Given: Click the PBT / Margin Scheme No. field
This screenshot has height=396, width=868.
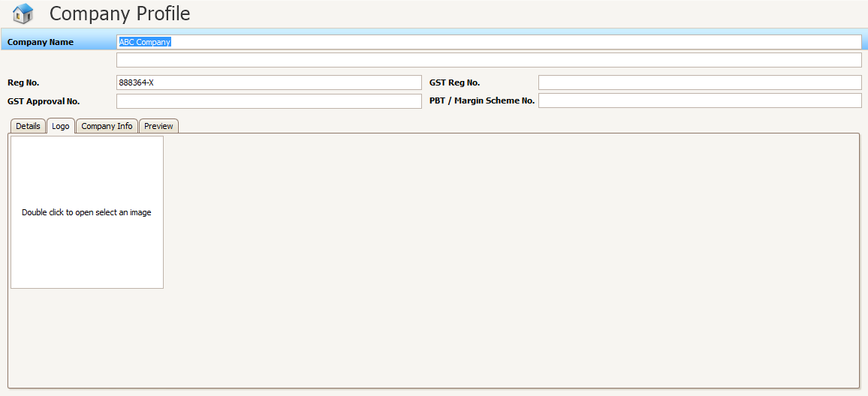Looking at the screenshot, I should tap(700, 100).
